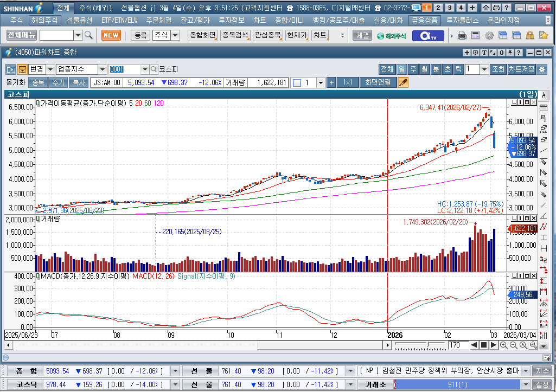Image resolution: width=556 pixels, height=392 pixels.
Task: Click the zoom-in magnifier below the chart
Action: click(503, 345)
